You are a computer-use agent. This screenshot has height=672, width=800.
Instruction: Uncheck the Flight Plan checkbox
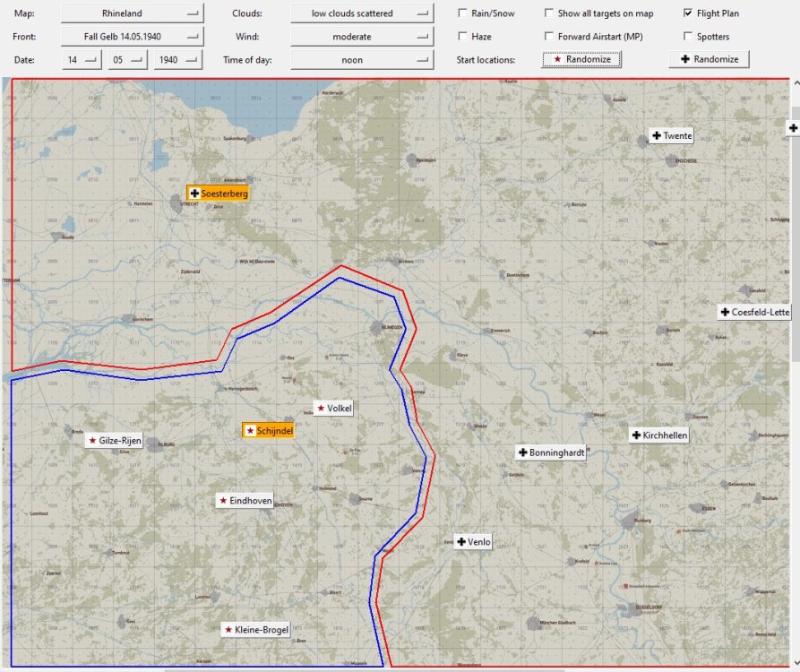(x=688, y=13)
